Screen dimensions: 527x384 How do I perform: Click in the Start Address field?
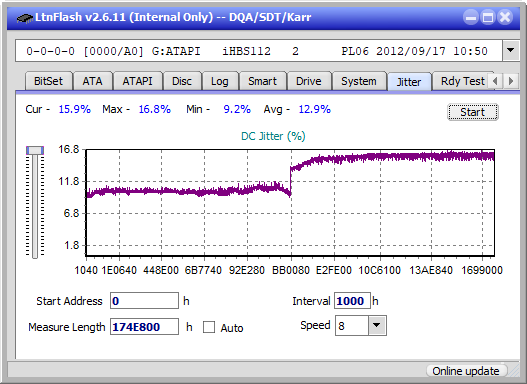144,301
